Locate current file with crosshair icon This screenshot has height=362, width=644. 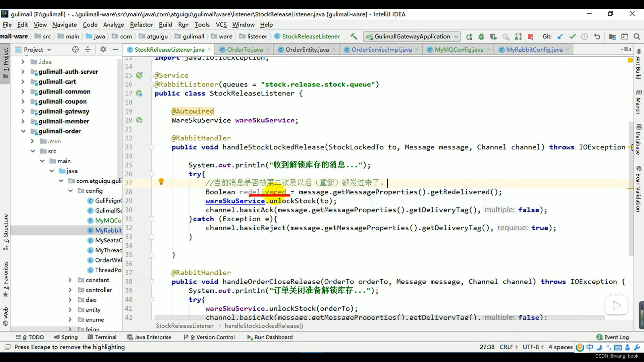[75, 50]
